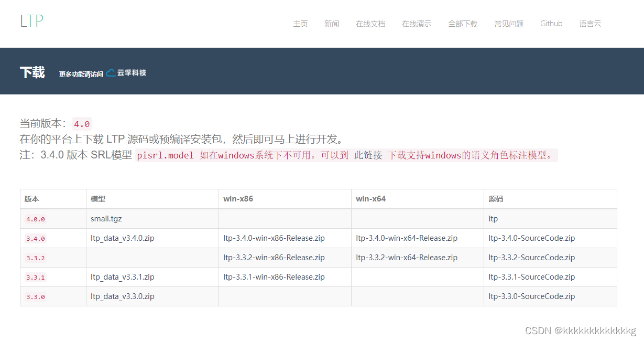Download ltp-3.3.1-SourceCode.zip
Image resolution: width=644 pixels, height=341 pixels.
coord(532,277)
